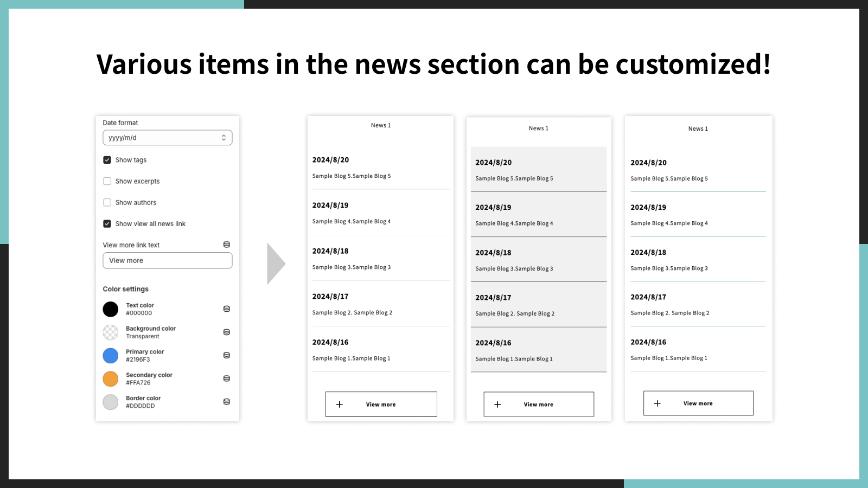The image size is (868, 488).
Task: Click the dynamic source icon beside Text color
Action: point(226,309)
